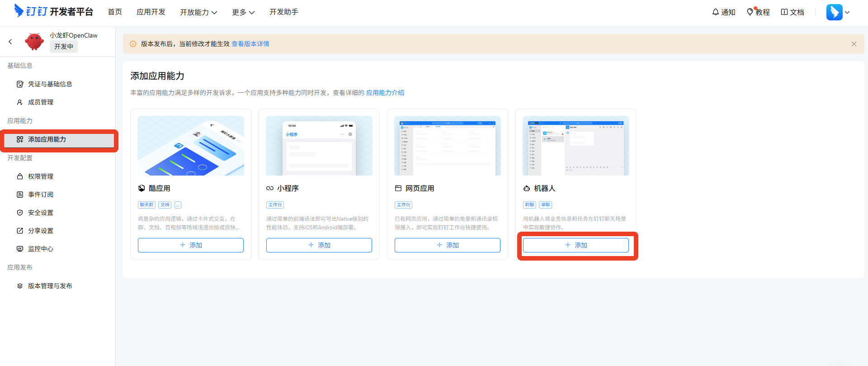
Task: Dismiss the version notice banner
Action: coord(854,44)
